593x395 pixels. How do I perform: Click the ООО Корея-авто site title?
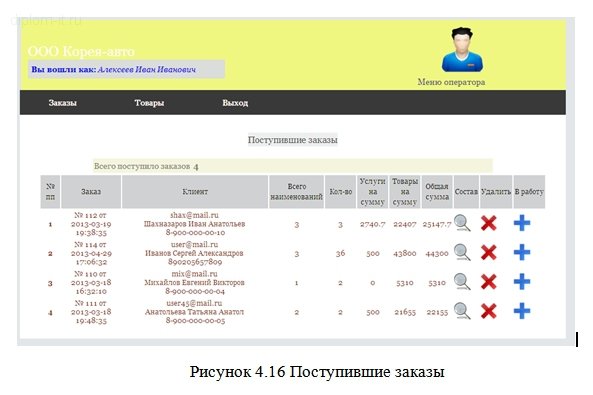point(81,51)
